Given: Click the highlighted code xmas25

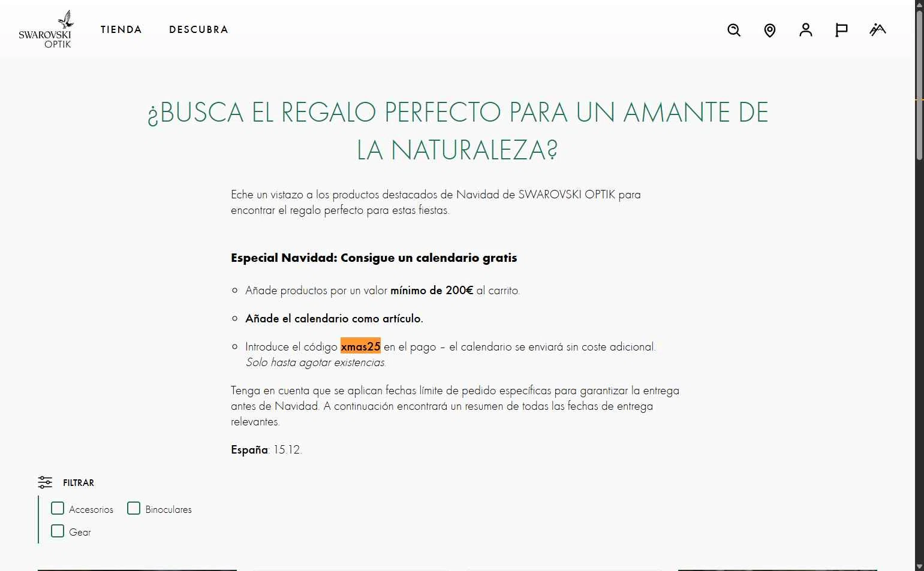Looking at the screenshot, I should click(x=360, y=346).
